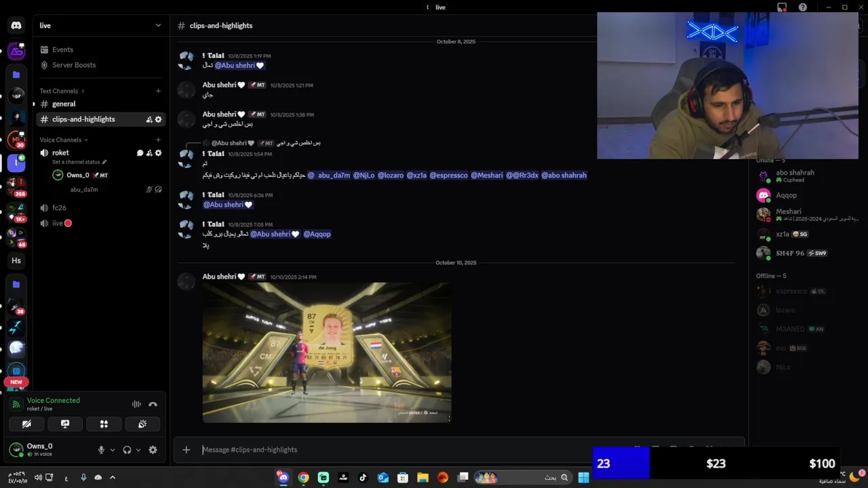Open Meshari in the members list
The width and height of the screenshot is (868, 488).
coord(806,214)
